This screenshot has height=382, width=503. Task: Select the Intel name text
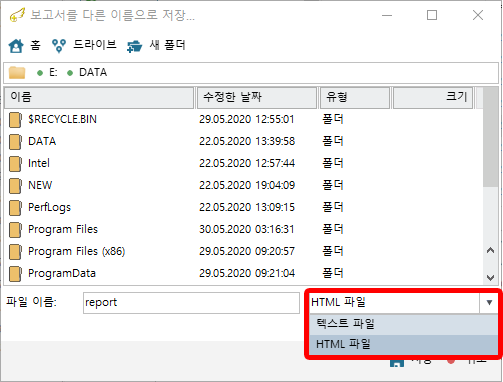pos(39,163)
